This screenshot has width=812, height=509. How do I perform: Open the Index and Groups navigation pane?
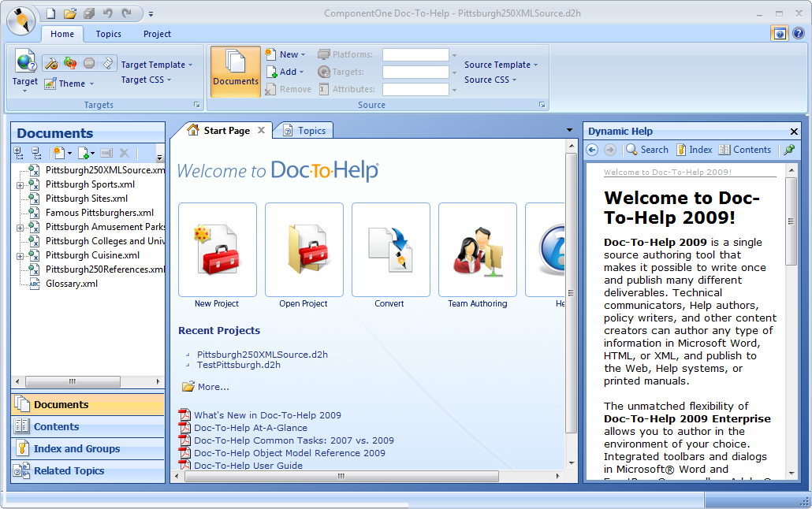click(x=88, y=448)
